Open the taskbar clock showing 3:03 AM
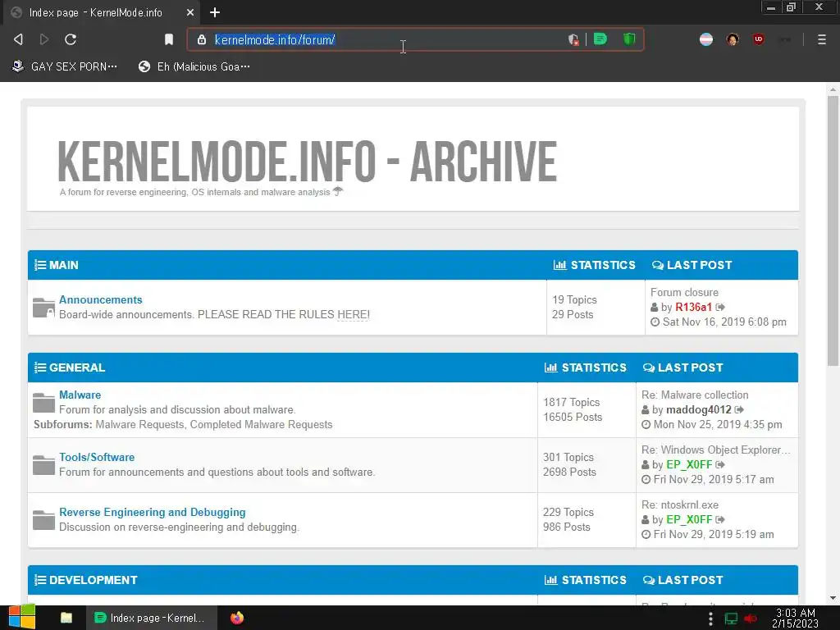This screenshot has width=840, height=630. point(795,618)
